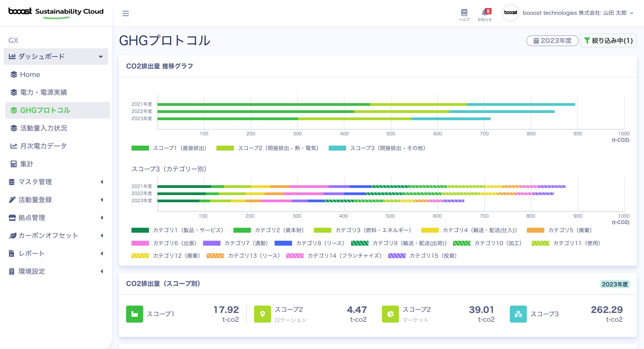Toggle カテゴリ12（廃棄）legend

(x=166, y=256)
